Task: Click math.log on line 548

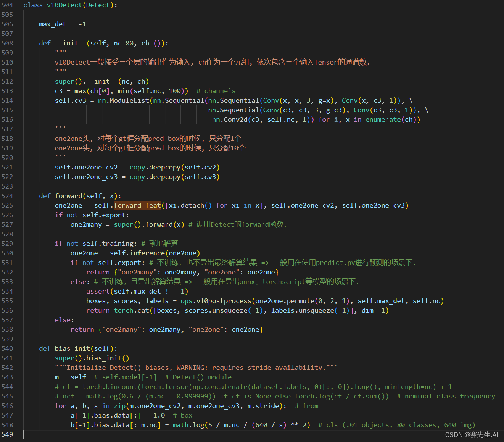Action: coord(188,425)
